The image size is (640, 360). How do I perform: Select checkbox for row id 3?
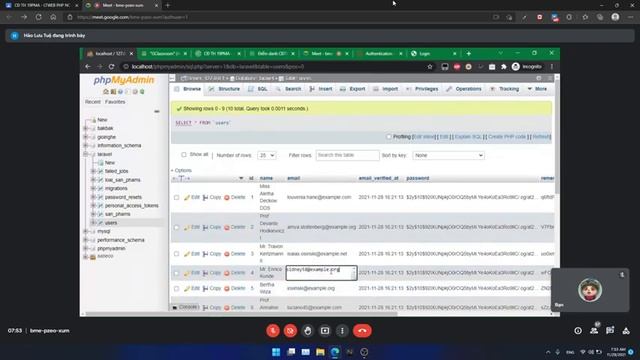point(176,254)
